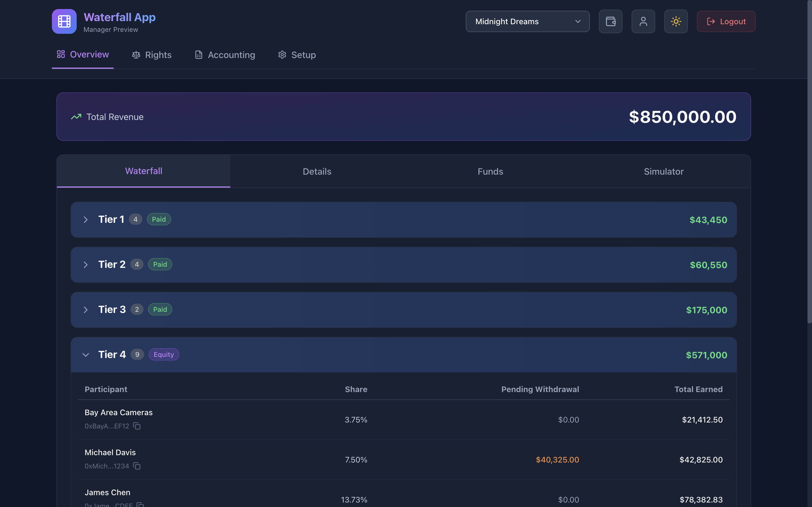Expand the Tier 2 row

tap(86, 265)
